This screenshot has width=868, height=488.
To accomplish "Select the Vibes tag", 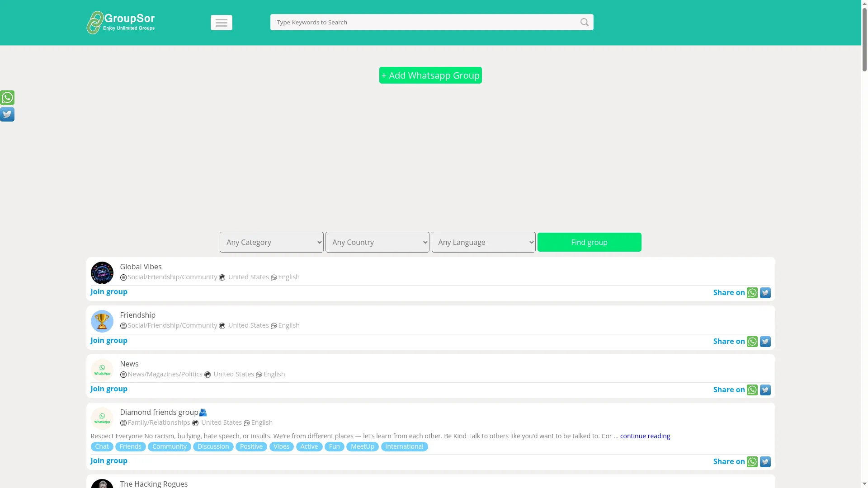I will (282, 446).
